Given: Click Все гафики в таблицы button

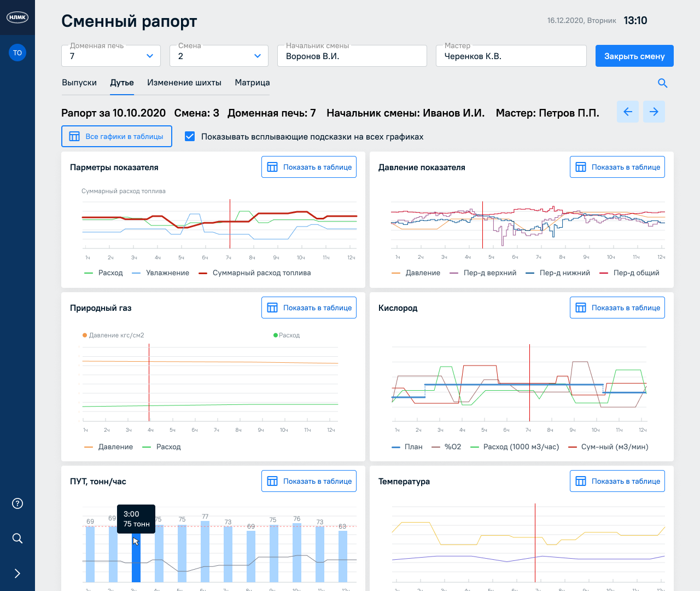Looking at the screenshot, I should [116, 136].
